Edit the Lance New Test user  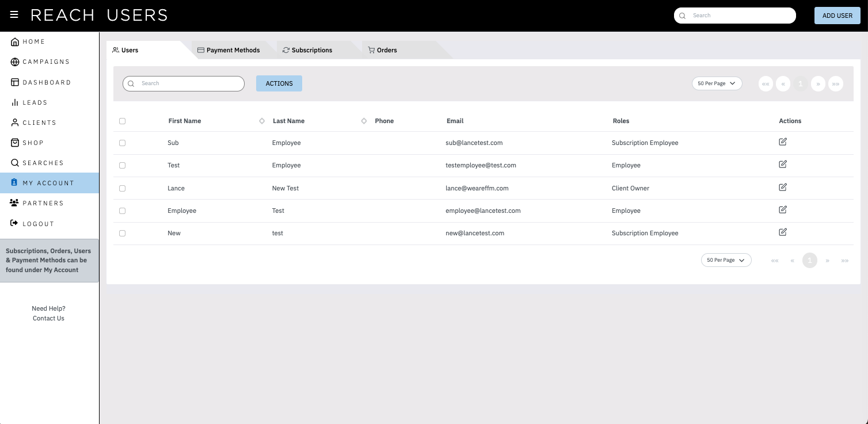(x=783, y=187)
